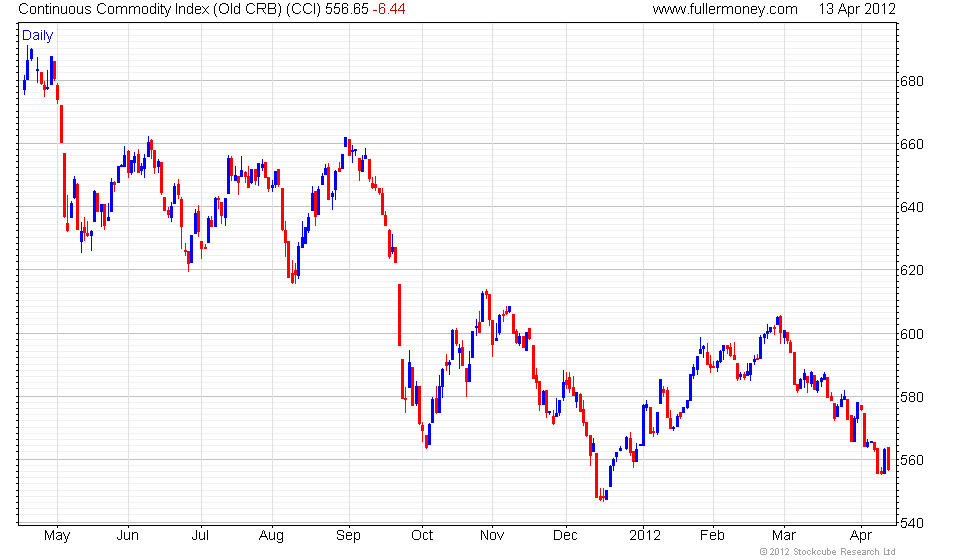
Task: Click the Feb label on time axis
Action: 712,536
